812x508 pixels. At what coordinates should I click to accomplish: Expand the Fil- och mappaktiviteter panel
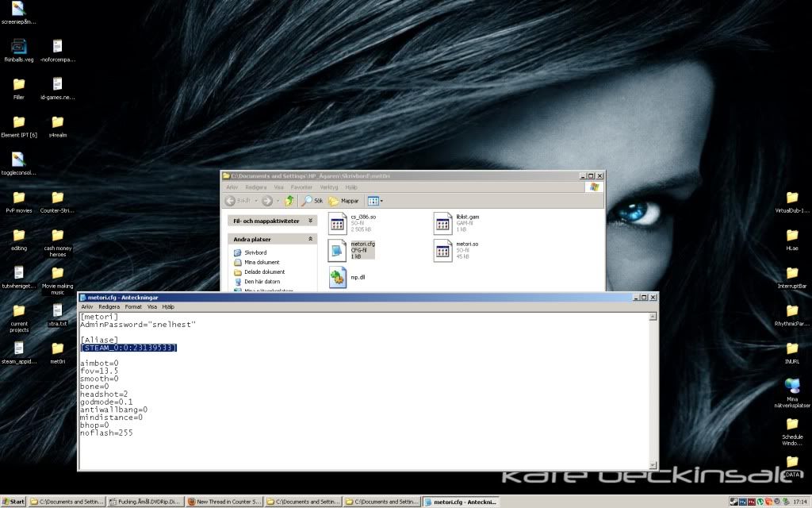point(311,221)
